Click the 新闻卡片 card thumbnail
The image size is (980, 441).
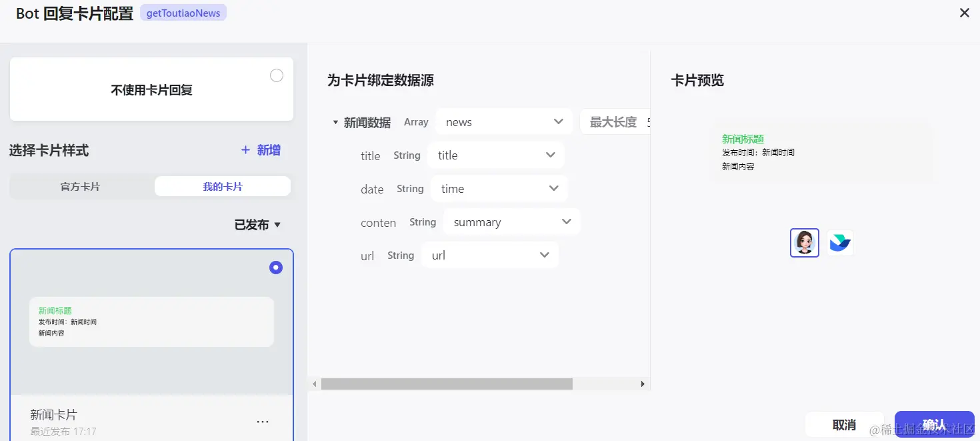click(151, 322)
